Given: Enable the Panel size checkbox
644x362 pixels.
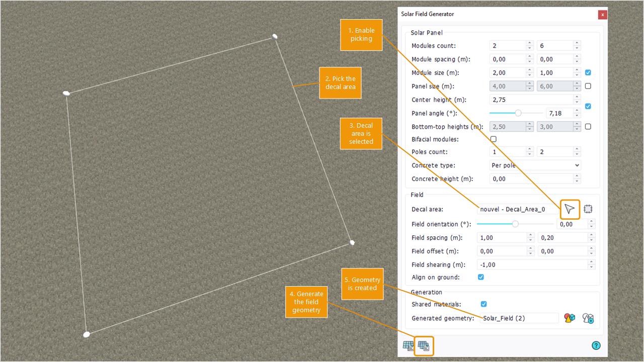Looking at the screenshot, I should 588,86.
